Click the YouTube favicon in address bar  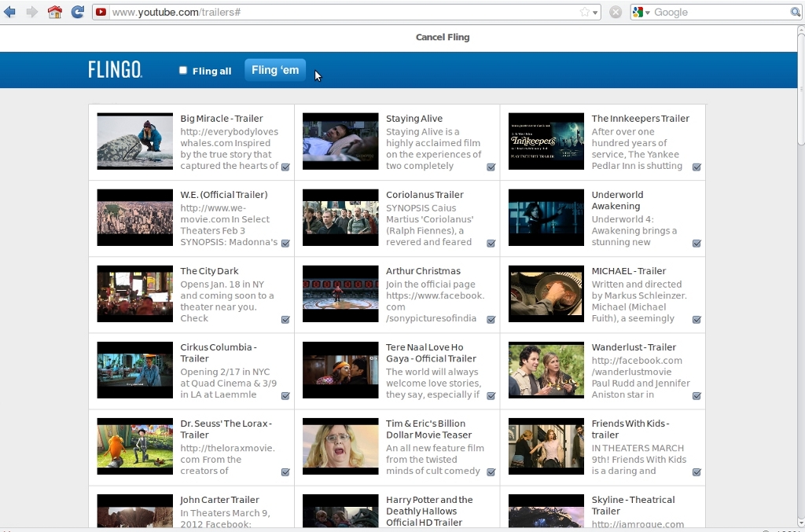pyautogui.click(x=101, y=12)
